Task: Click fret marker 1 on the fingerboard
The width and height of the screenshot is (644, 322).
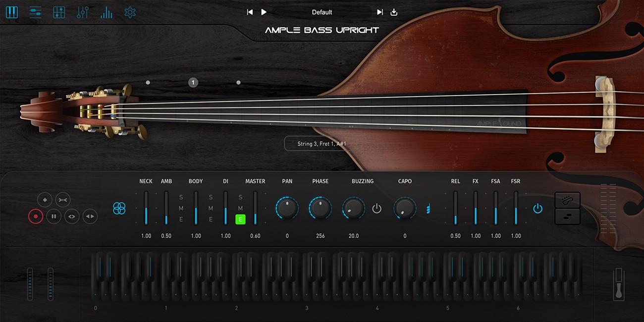Action: pos(192,82)
